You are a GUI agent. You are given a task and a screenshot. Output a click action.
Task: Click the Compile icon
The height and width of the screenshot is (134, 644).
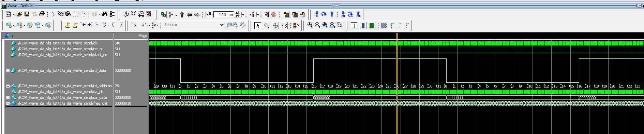click(x=126, y=14)
